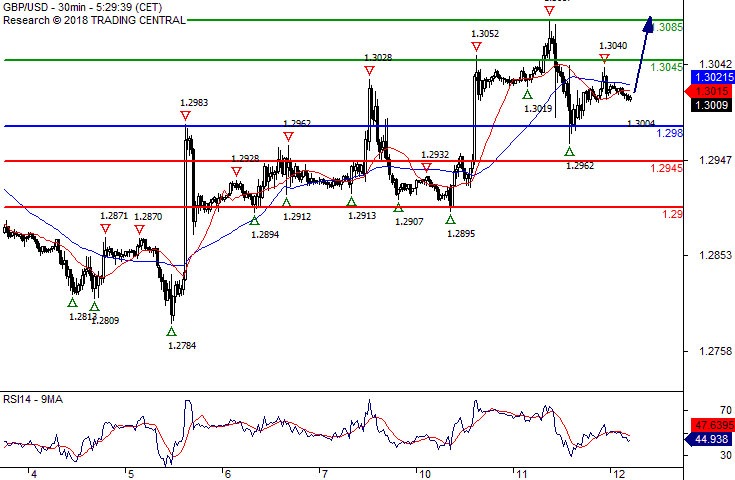
Task: Click the green triangle marker at the 1.3019 low
Action: pyautogui.click(x=527, y=95)
